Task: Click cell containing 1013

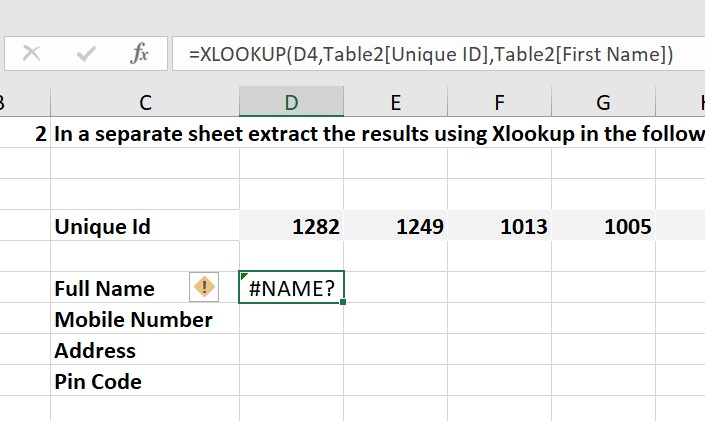Action: point(499,227)
